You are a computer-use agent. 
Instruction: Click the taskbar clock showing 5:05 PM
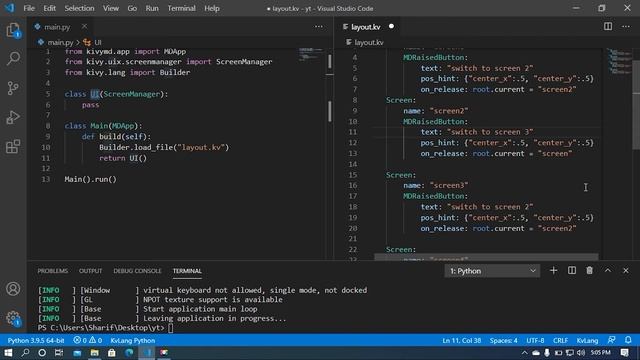click(x=601, y=352)
